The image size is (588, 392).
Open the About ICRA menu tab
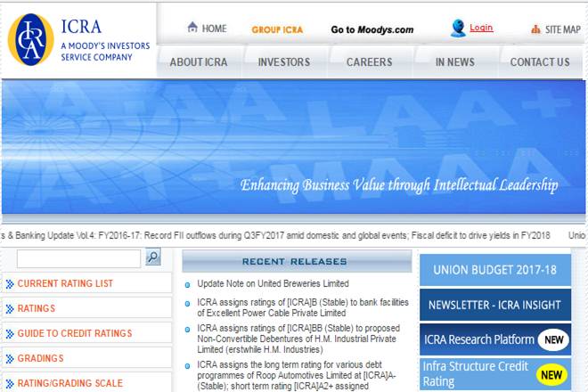click(x=199, y=62)
